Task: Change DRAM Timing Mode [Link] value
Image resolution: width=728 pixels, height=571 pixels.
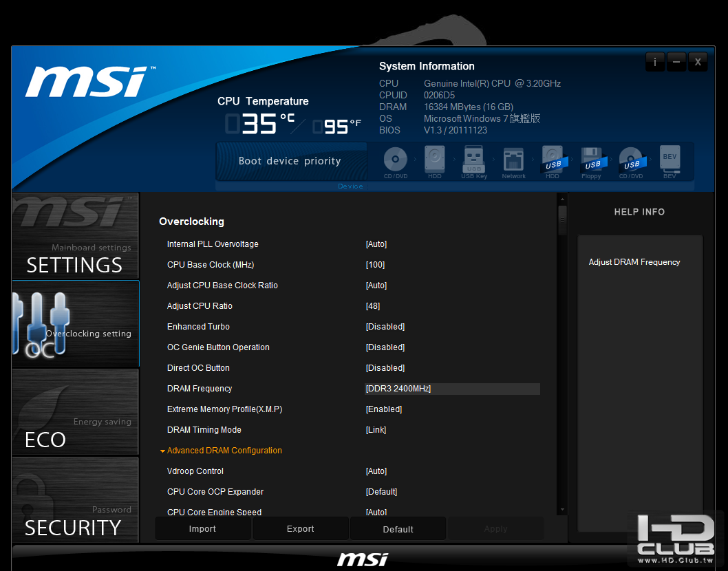Action: pos(376,430)
